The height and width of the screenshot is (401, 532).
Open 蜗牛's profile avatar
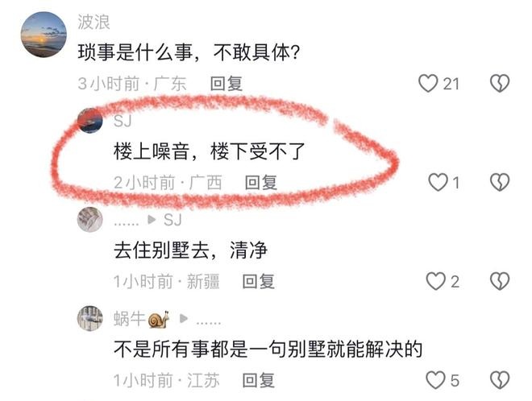coord(90,318)
